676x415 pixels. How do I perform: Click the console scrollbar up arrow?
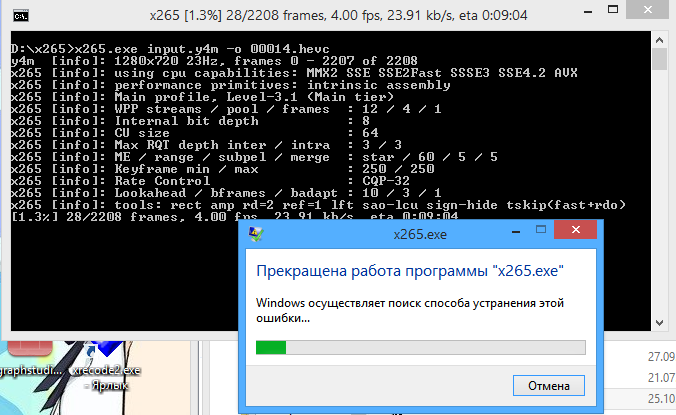[659, 40]
